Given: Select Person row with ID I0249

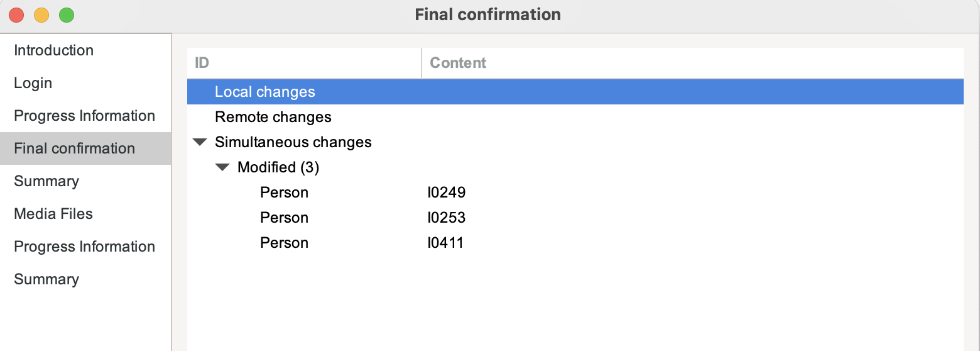Looking at the screenshot, I should click(x=284, y=192).
